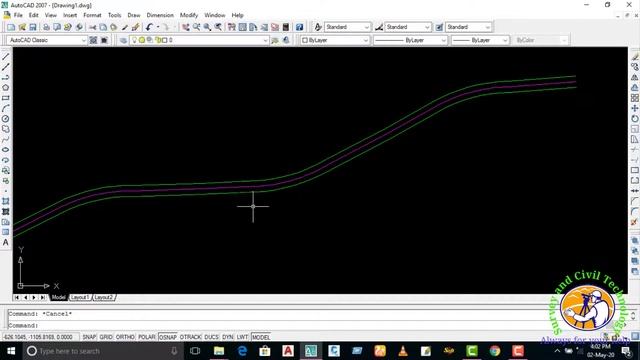Screen dimensions: 640x360
Task: Select the Arc draw tool
Action: 6,109
